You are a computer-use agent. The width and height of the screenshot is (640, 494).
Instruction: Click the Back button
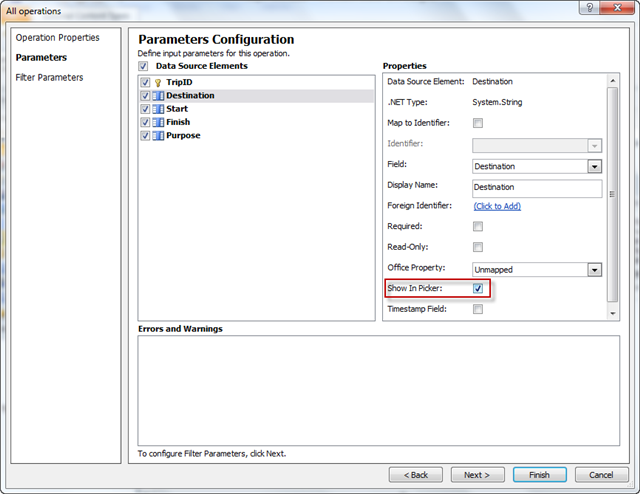pos(416,475)
